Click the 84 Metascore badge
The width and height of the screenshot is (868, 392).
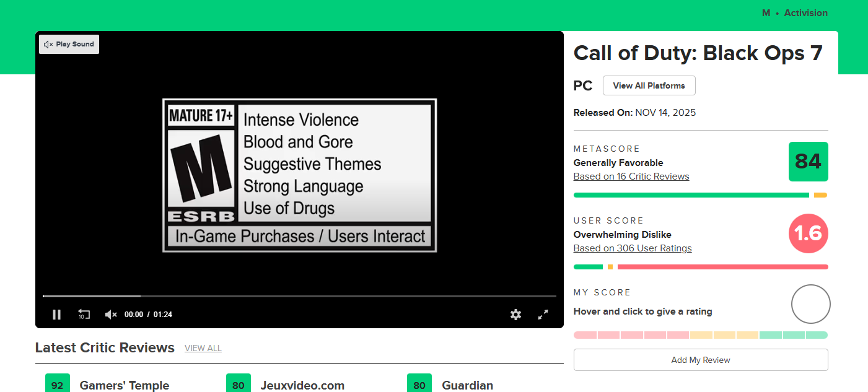pyautogui.click(x=808, y=162)
